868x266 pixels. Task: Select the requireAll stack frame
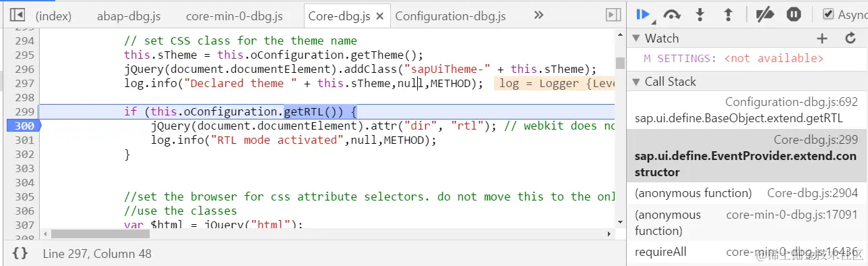[x=747, y=252]
